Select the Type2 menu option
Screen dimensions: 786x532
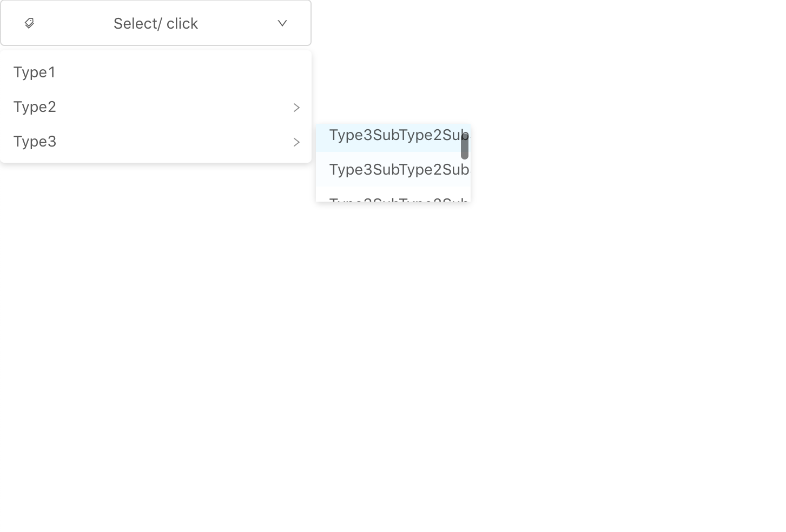click(x=35, y=107)
